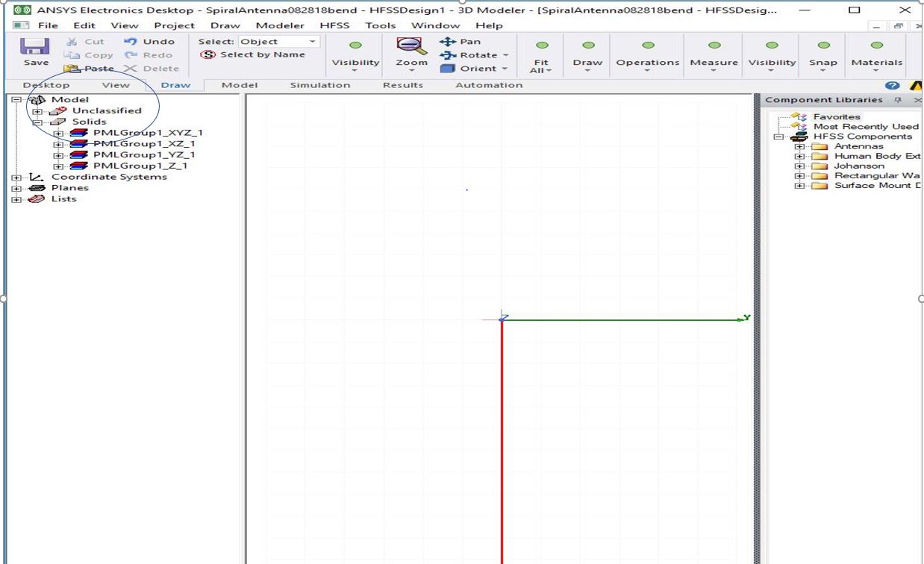Screen dimensions: 924x564
Task: Open the Visibility dropdown beside Measure
Action: pos(772,71)
